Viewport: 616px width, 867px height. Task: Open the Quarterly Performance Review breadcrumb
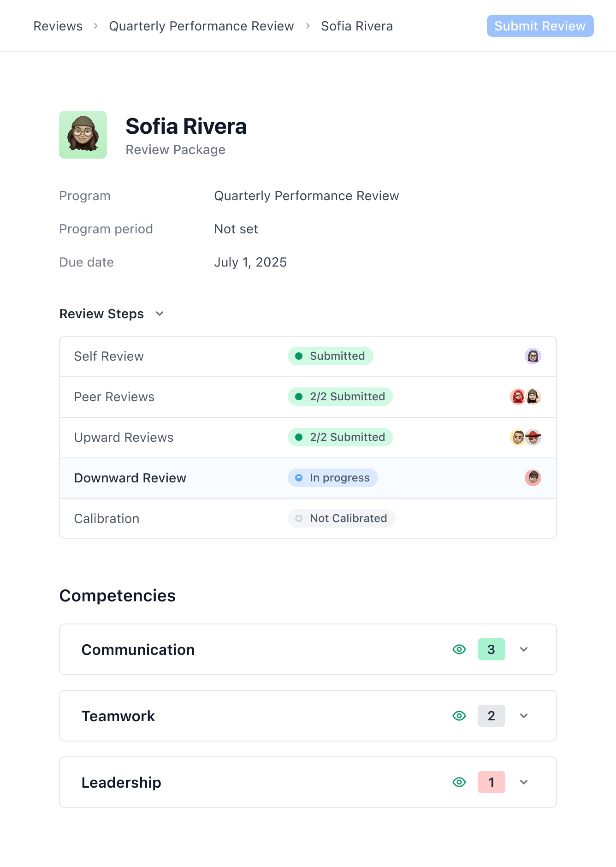[201, 26]
